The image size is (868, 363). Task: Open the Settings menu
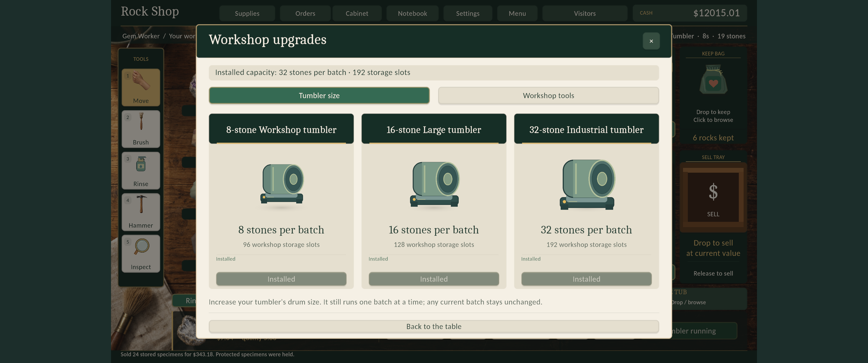tap(468, 13)
